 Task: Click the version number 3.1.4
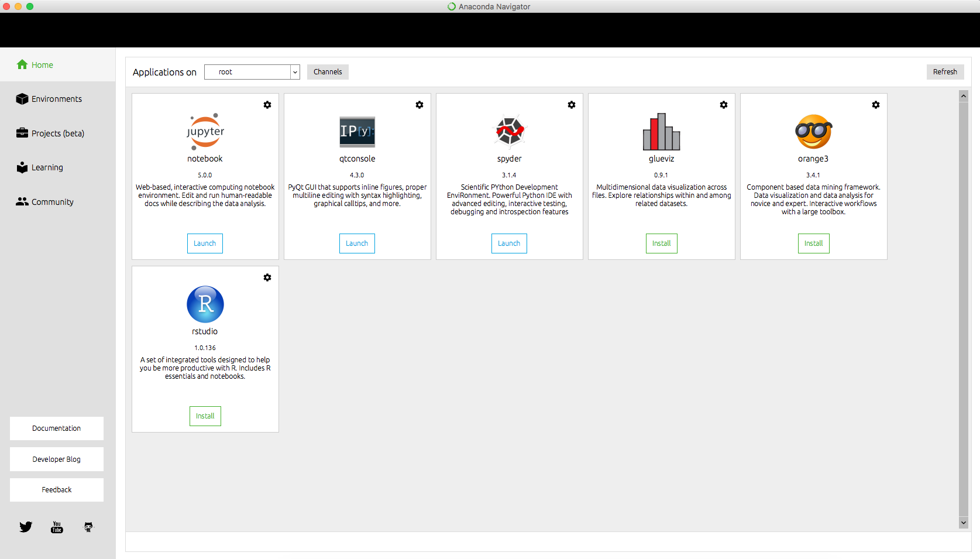[x=509, y=175]
